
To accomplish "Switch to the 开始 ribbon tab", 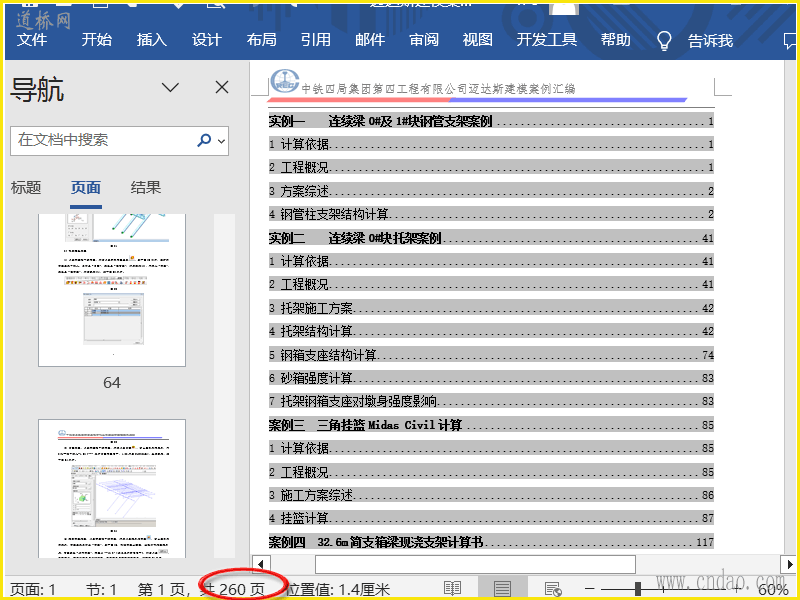I will tap(96, 40).
